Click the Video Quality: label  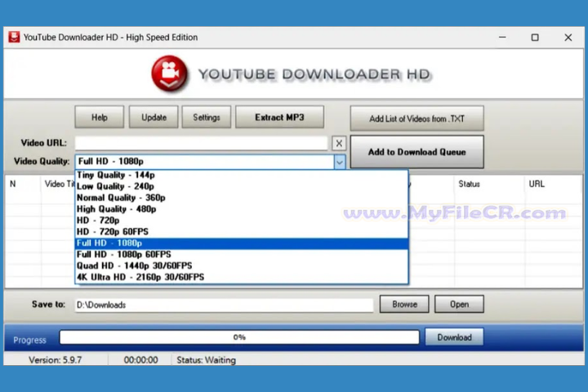click(42, 162)
